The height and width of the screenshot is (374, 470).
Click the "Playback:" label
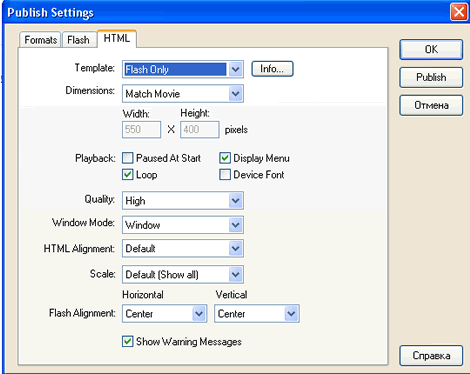click(x=95, y=158)
